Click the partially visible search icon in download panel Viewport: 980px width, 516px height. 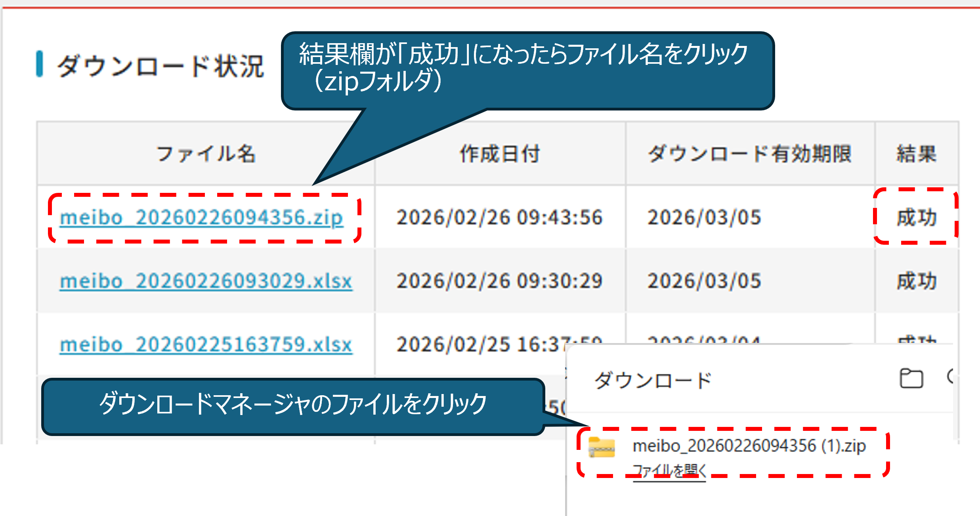(x=949, y=377)
